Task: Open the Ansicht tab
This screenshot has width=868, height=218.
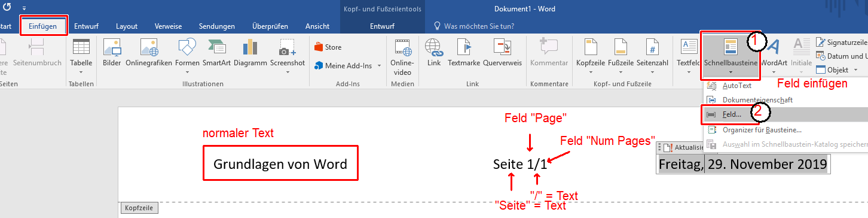Action: pyautogui.click(x=317, y=26)
